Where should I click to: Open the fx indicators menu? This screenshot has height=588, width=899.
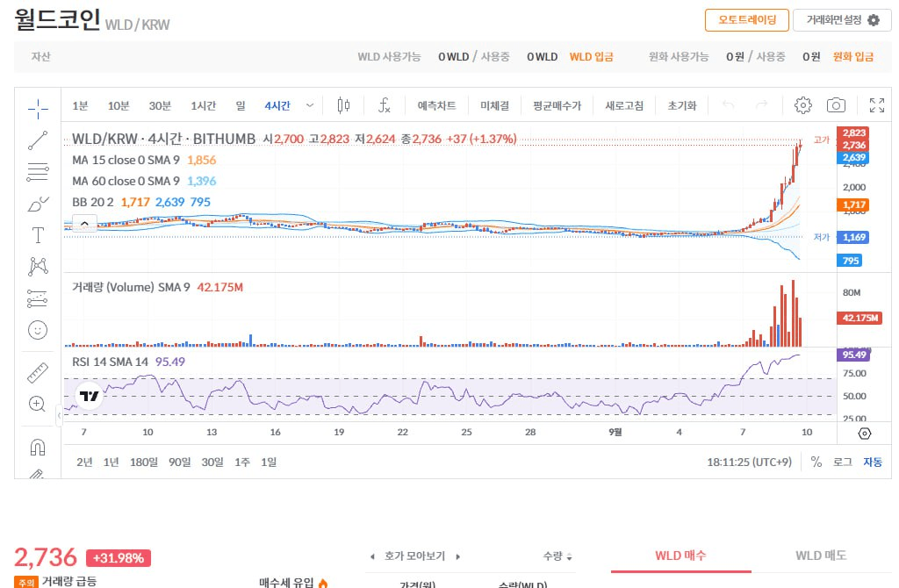coord(385,105)
